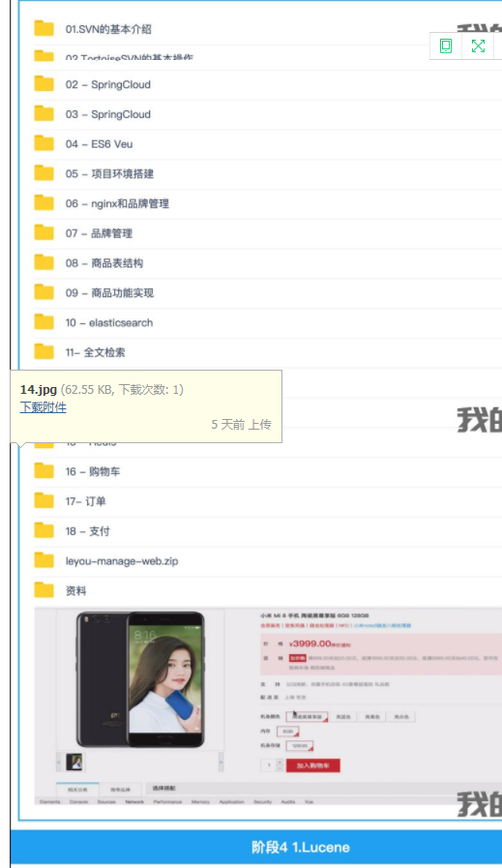Select the 16 – 购物车 folder name
Image resolution: width=502 pixels, height=868 pixels.
click(x=93, y=471)
